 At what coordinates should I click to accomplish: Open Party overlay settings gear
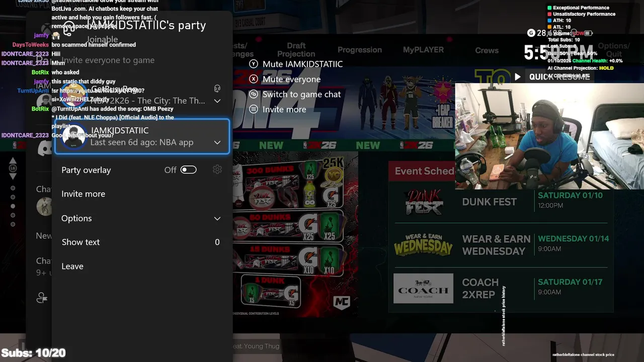point(217,170)
